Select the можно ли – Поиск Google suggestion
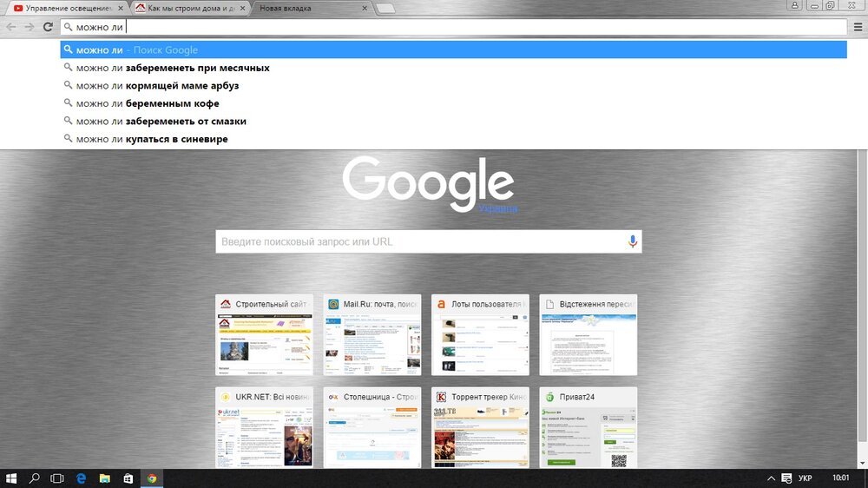This screenshot has width=868, height=488. 453,49
